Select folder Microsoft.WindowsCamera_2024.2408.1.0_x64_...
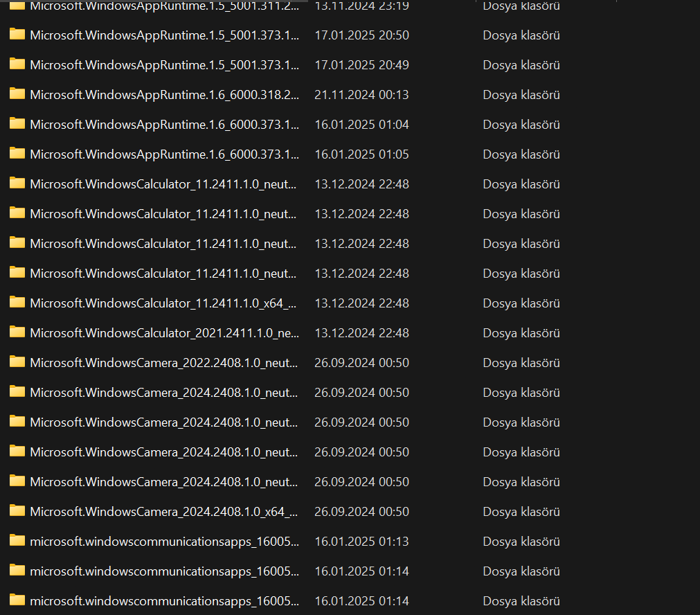 point(164,512)
